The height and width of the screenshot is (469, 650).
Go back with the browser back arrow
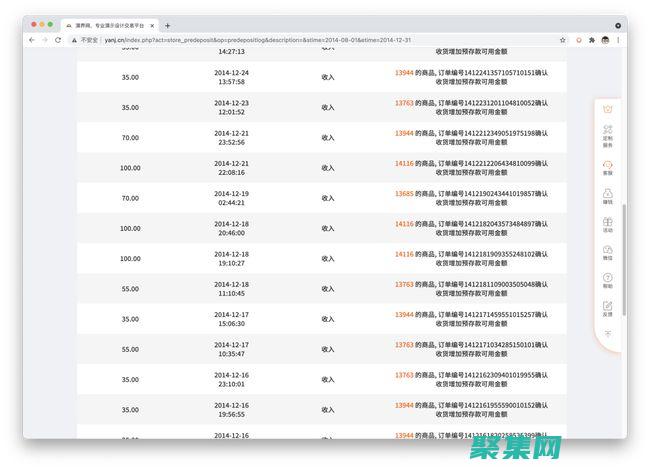coord(32,40)
